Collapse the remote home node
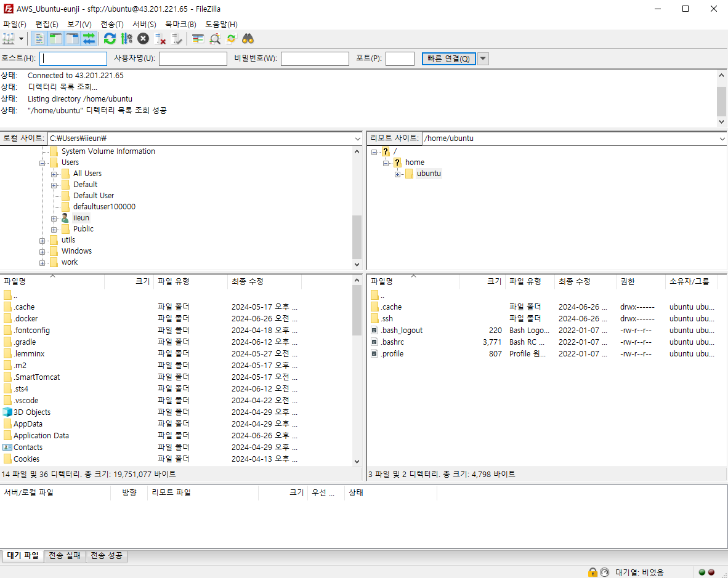728x578 pixels. [x=386, y=163]
